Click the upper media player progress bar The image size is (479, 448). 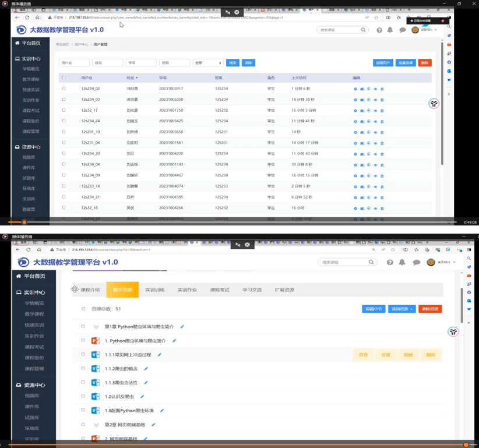click(233, 222)
